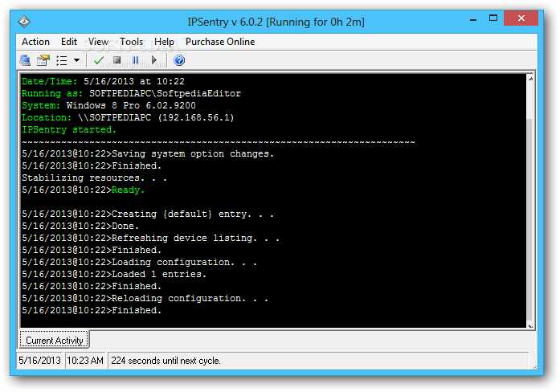Click the 10:23 AM time in status bar
560x392 pixels.
click(85, 360)
